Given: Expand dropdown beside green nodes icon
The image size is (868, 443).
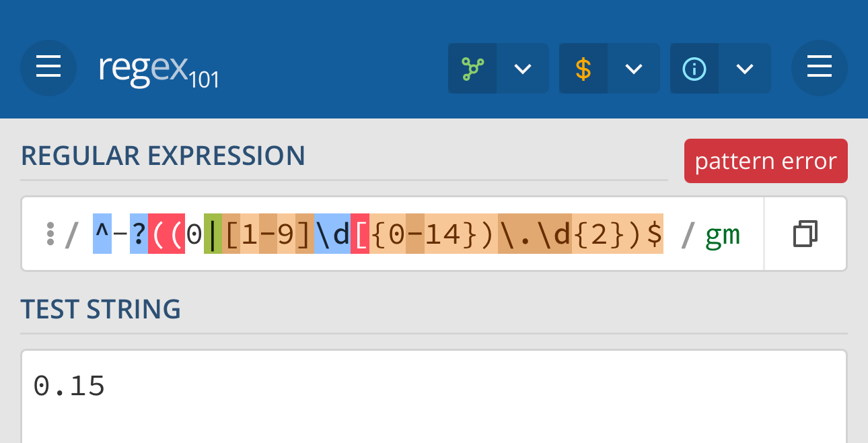Looking at the screenshot, I should (x=523, y=69).
